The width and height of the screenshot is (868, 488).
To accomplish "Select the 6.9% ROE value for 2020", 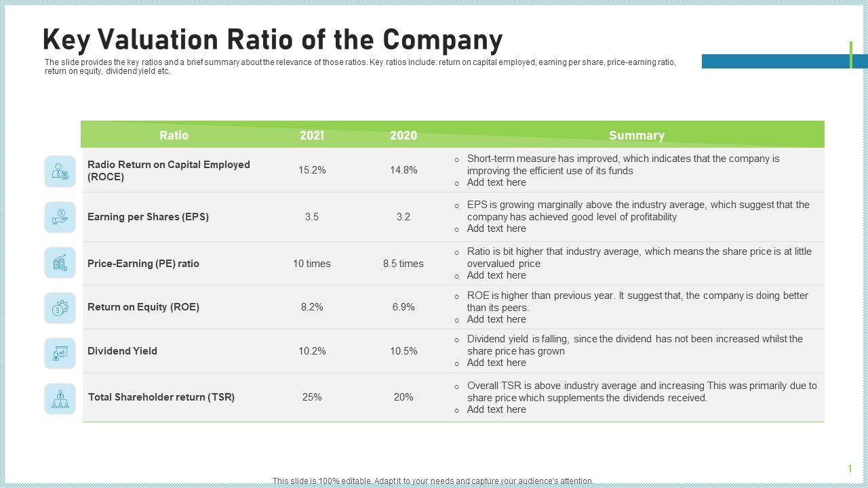I will coord(403,307).
